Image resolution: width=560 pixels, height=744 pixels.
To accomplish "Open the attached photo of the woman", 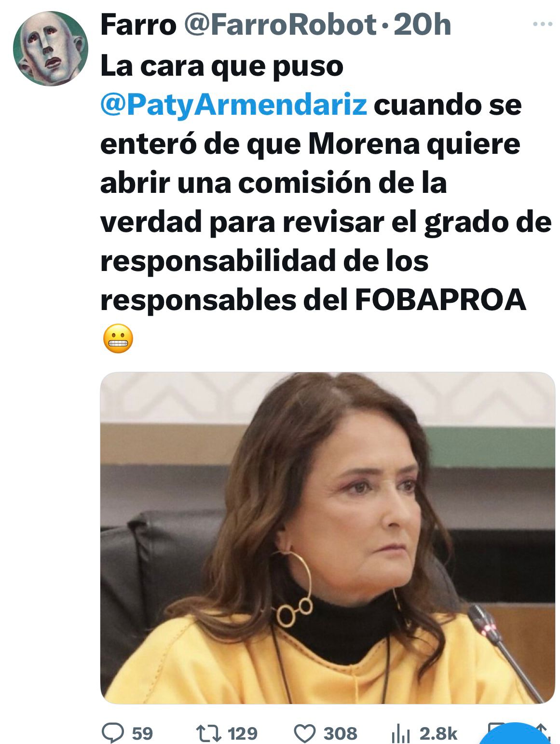I will [328, 538].
